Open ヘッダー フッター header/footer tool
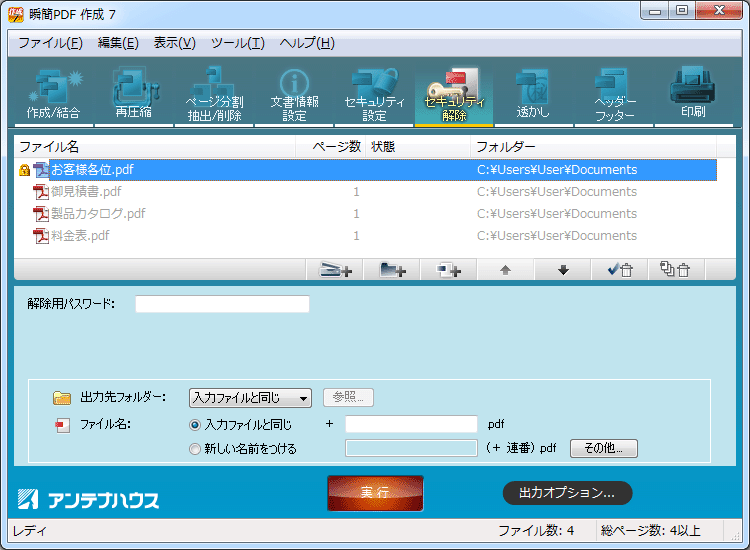 613,95
